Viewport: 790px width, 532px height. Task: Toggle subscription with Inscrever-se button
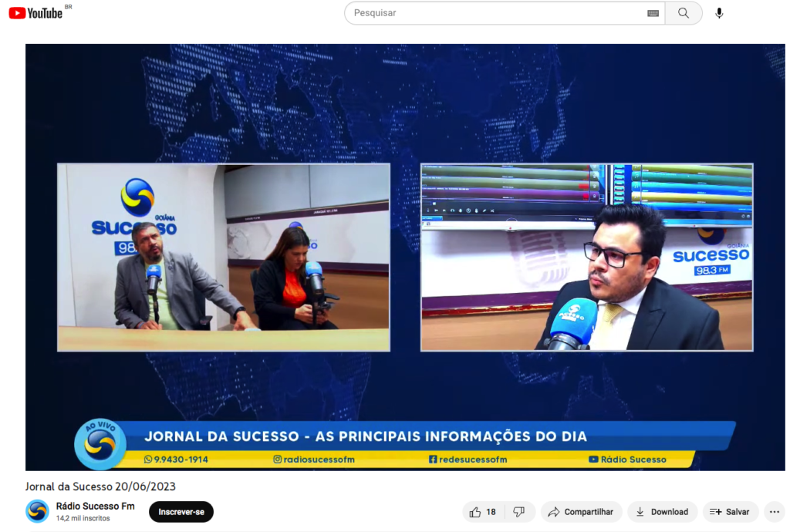click(181, 512)
